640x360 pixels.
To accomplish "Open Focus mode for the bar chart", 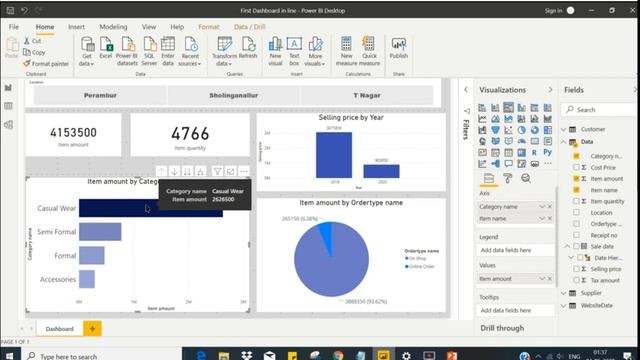I will (231, 171).
